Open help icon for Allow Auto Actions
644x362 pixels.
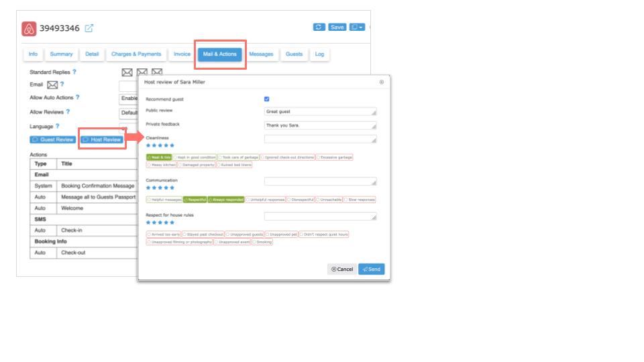[77, 97]
